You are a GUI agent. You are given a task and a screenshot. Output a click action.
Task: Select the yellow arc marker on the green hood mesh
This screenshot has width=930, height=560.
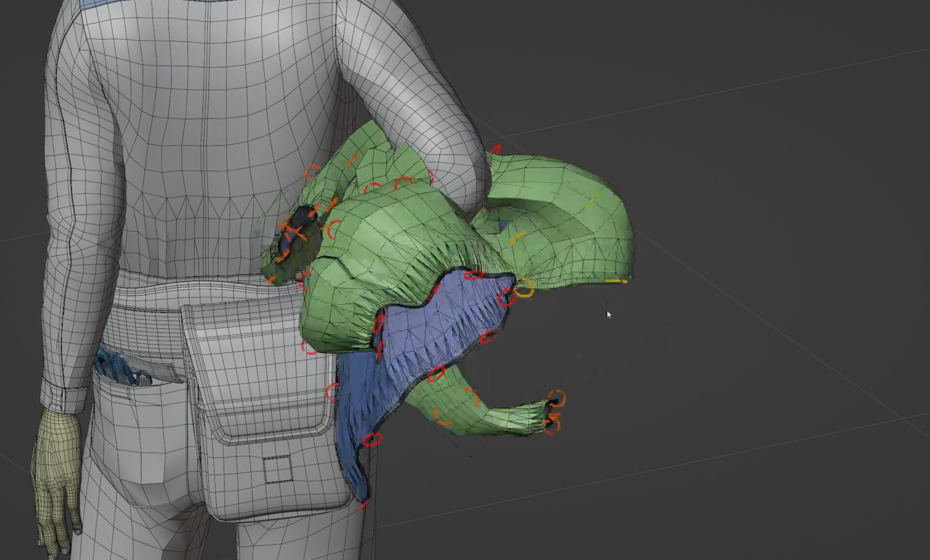(x=518, y=238)
